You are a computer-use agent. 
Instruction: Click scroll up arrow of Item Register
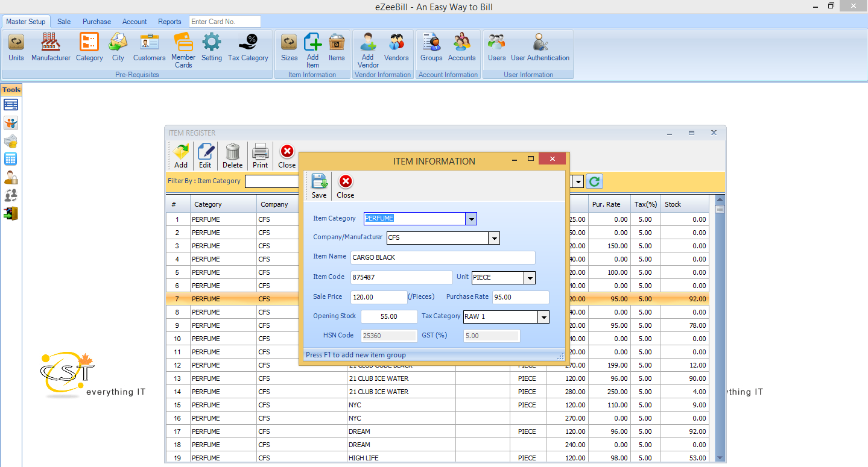[720, 199]
